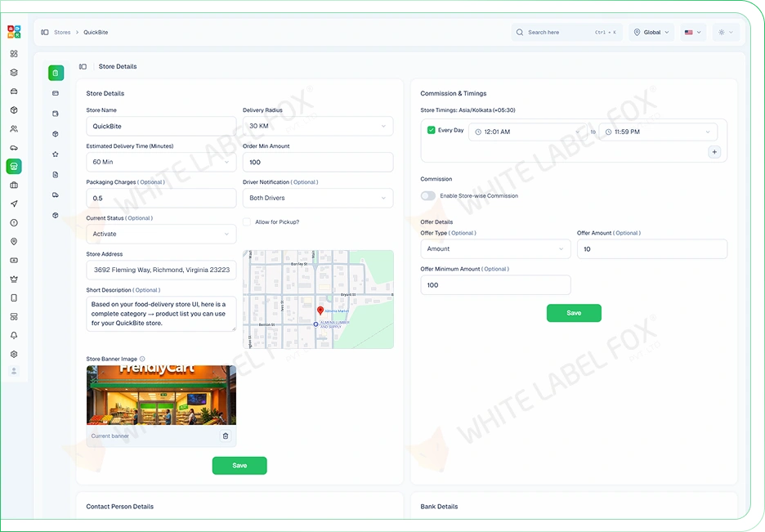The height and width of the screenshot is (532, 765).
Task: Open the map pin icon in sidebar
Action: [14, 241]
